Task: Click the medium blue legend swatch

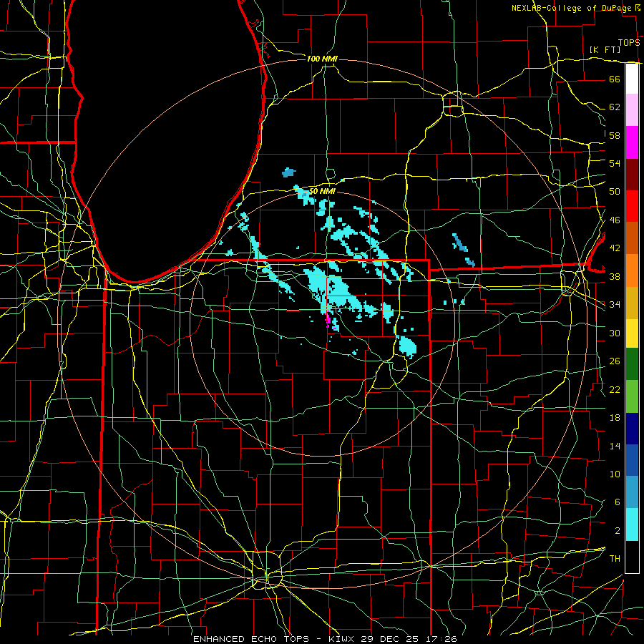Action: click(x=632, y=460)
